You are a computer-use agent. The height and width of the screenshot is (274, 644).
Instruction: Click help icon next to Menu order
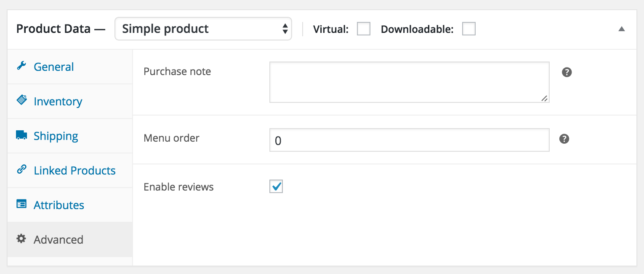(564, 139)
